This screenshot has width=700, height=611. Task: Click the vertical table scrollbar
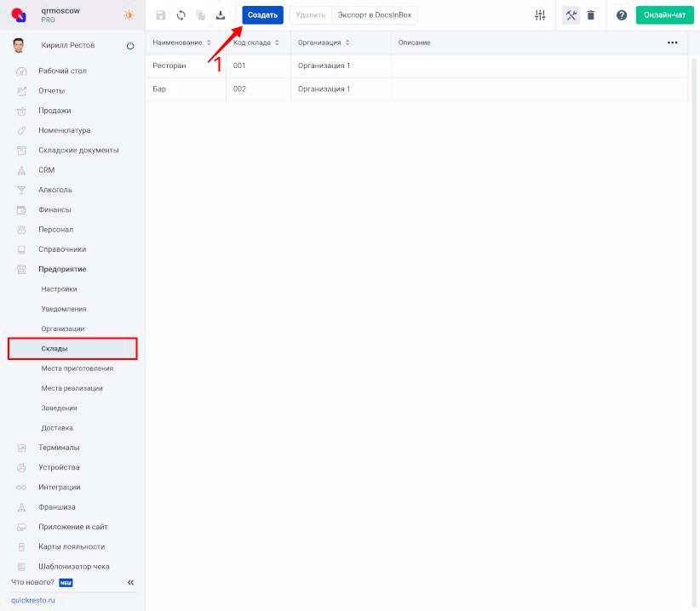(x=694, y=330)
